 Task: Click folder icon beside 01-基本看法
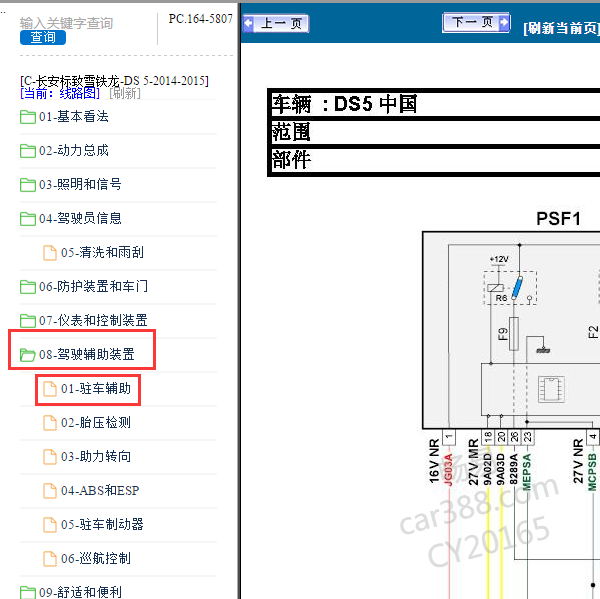[x=28, y=117]
